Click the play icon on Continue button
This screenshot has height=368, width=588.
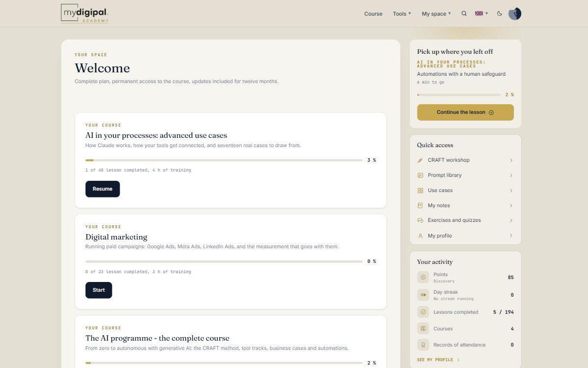click(491, 112)
